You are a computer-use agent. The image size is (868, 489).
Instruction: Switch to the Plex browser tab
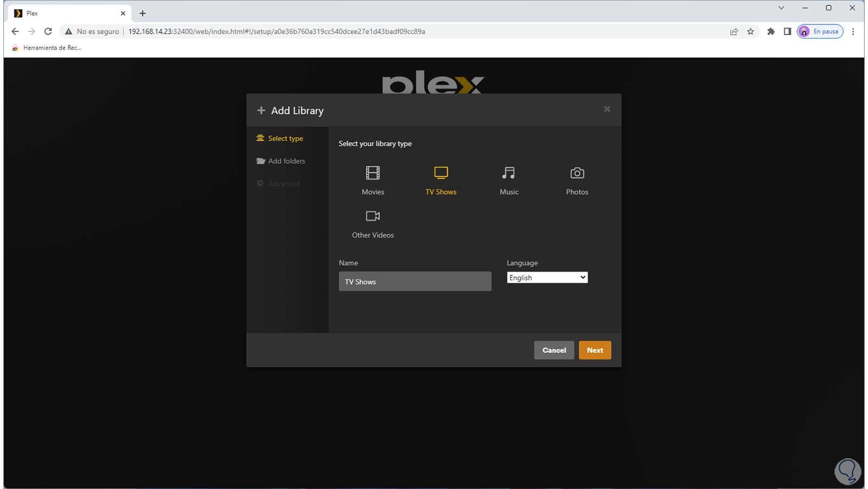click(x=69, y=13)
